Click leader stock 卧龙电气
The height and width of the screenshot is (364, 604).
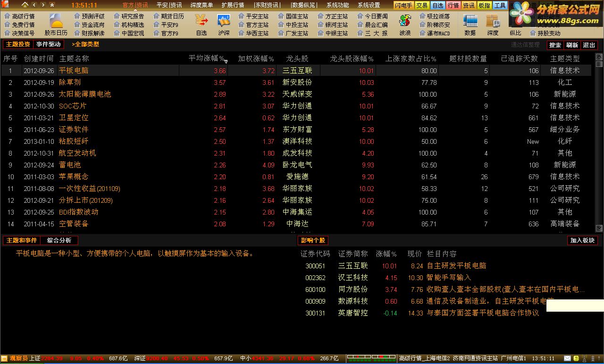(297, 165)
